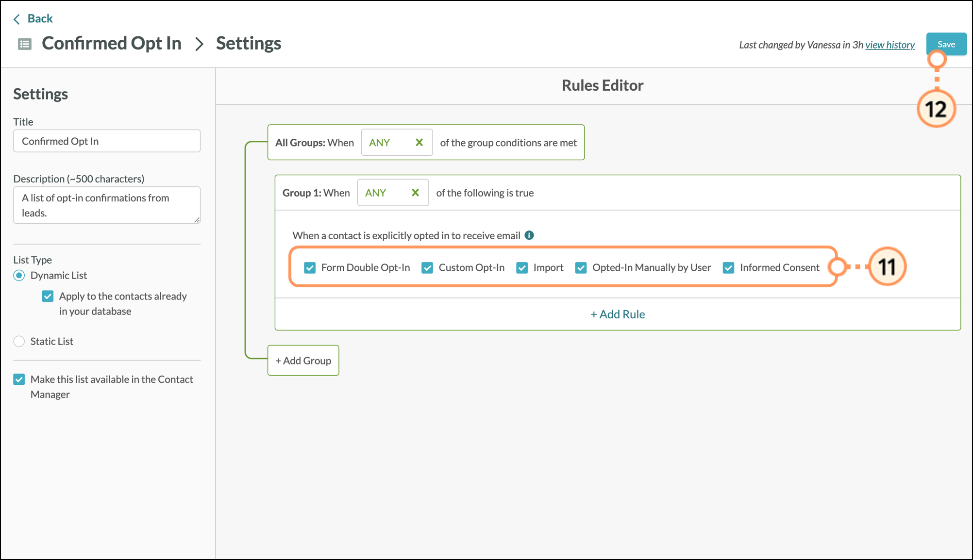Click the Back chevron arrow icon
Viewport: 973px width, 560px height.
click(17, 19)
